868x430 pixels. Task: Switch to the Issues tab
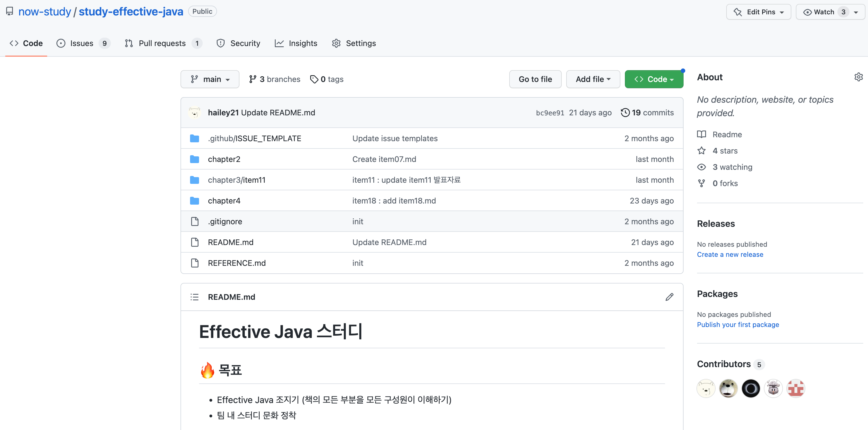(x=81, y=43)
